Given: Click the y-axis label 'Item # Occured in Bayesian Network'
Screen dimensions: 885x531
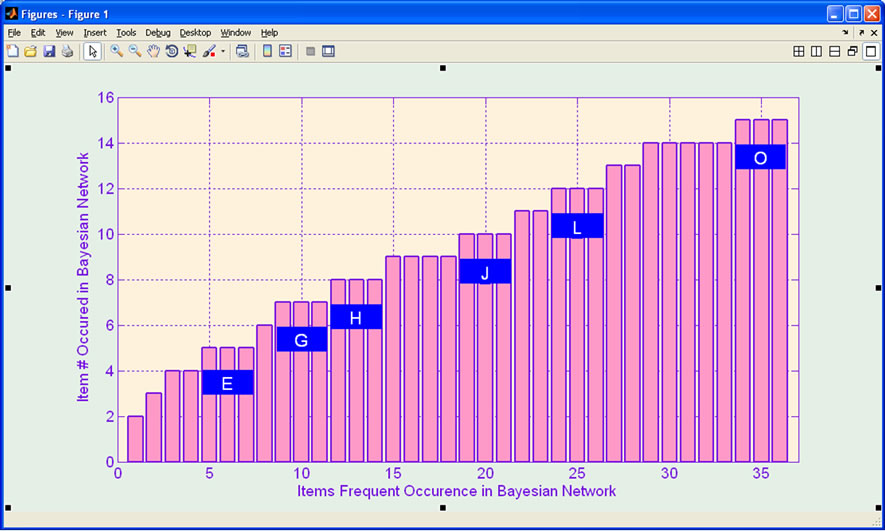Looking at the screenshot, I should tap(83, 277).
